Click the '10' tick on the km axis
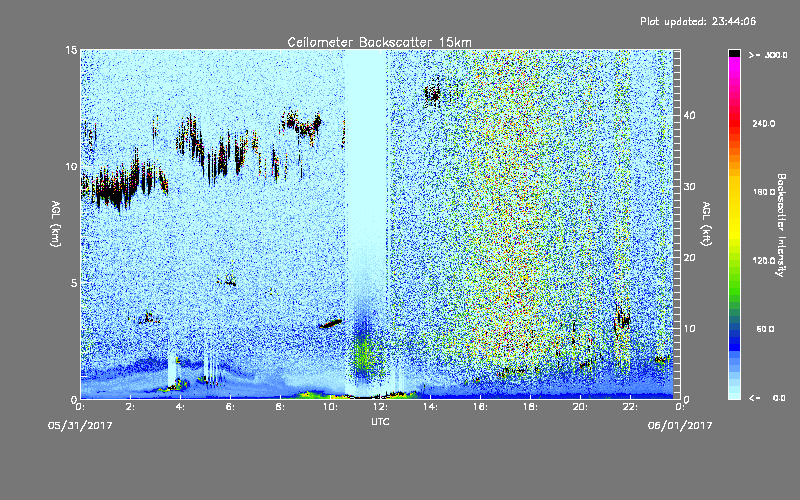Screen dimensions: 800x500 (71, 166)
